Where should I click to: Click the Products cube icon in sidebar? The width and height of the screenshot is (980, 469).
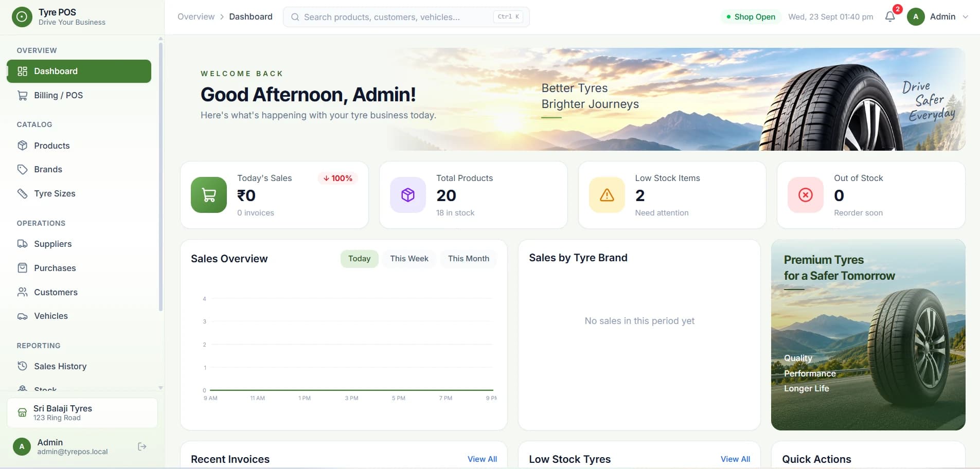pos(22,146)
